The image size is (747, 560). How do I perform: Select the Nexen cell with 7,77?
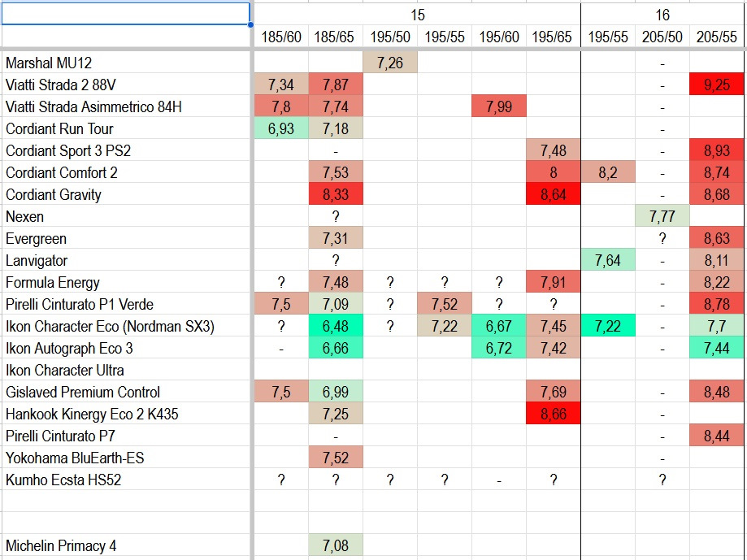pyautogui.click(x=662, y=215)
